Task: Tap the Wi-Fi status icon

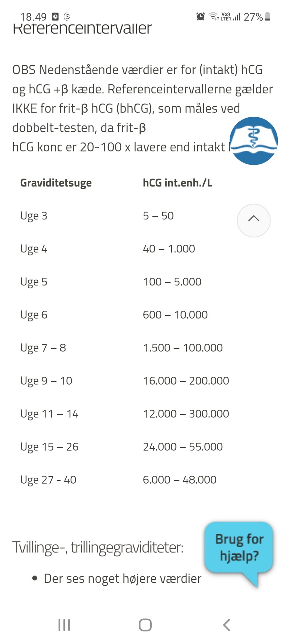Action: 214,16
